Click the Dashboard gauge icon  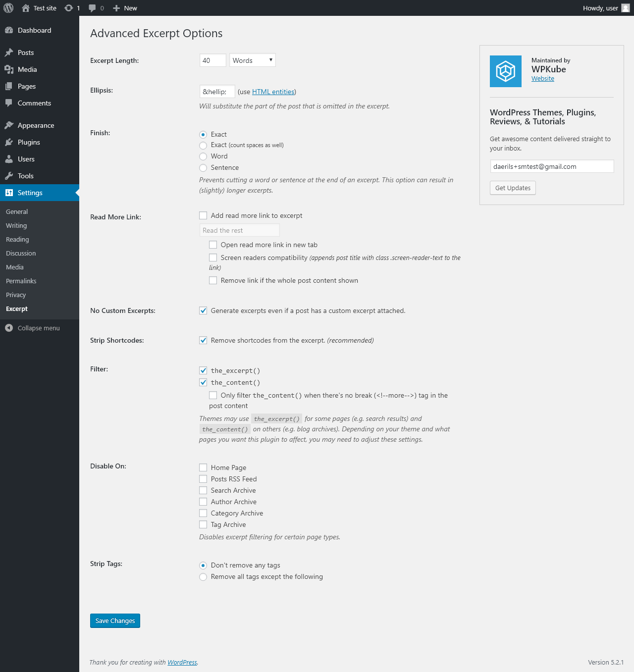click(x=9, y=30)
